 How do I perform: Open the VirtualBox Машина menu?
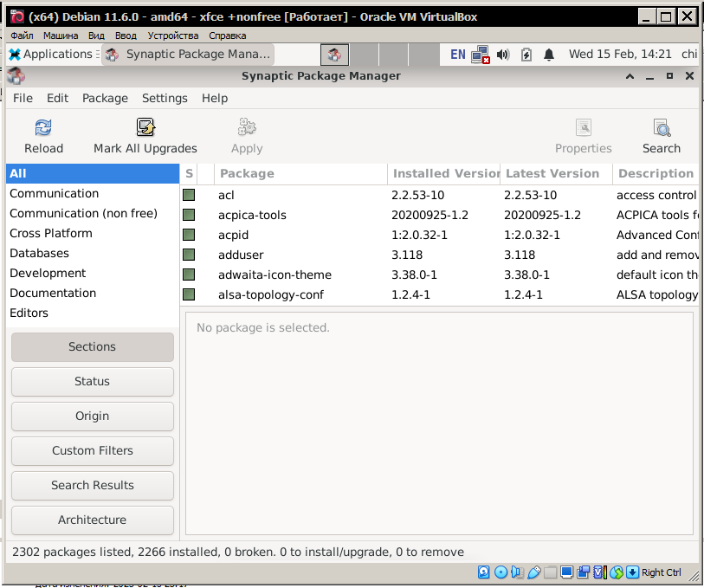point(61,36)
